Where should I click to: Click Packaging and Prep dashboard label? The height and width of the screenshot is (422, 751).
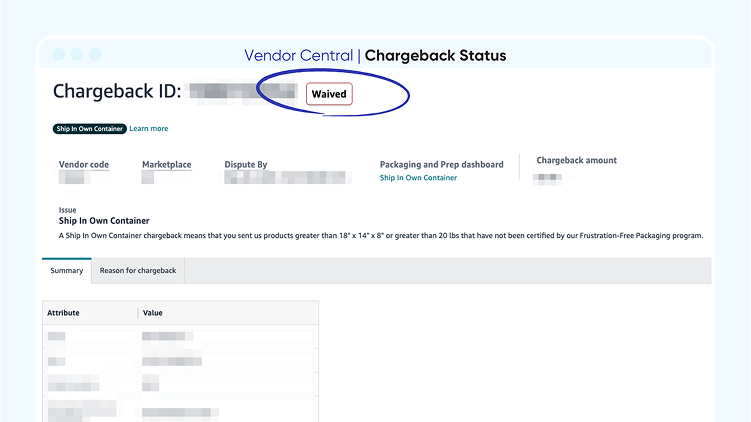coord(442,164)
